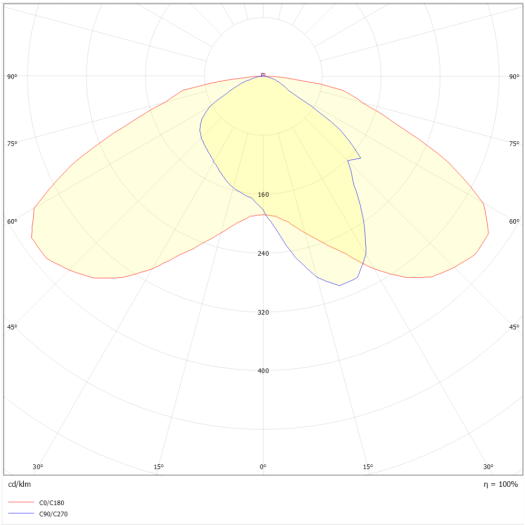Screen dimensions: 525x525
Task: Click the 400 radial scale value
Action: point(263,371)
